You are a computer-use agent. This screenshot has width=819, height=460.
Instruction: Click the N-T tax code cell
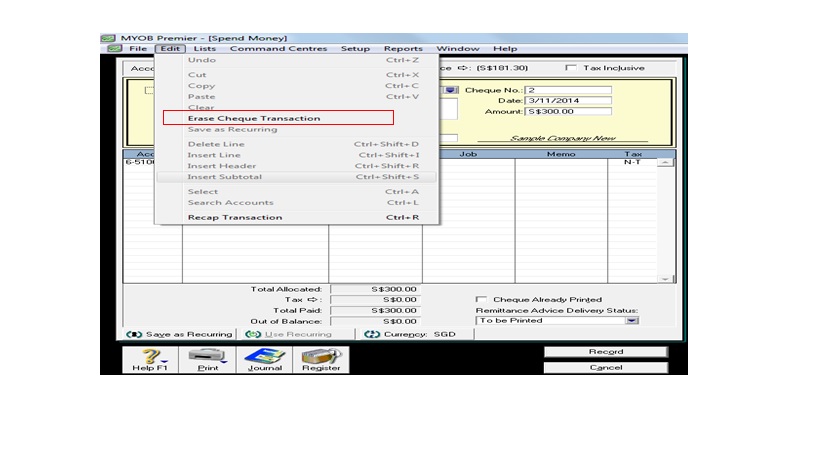coord(632,162)
